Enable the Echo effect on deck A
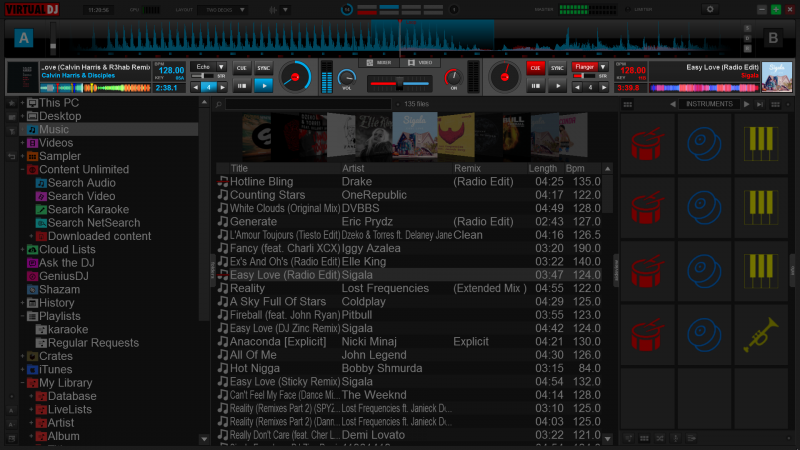The height and width of the screenshot is (450, 800). coord(203,67)
